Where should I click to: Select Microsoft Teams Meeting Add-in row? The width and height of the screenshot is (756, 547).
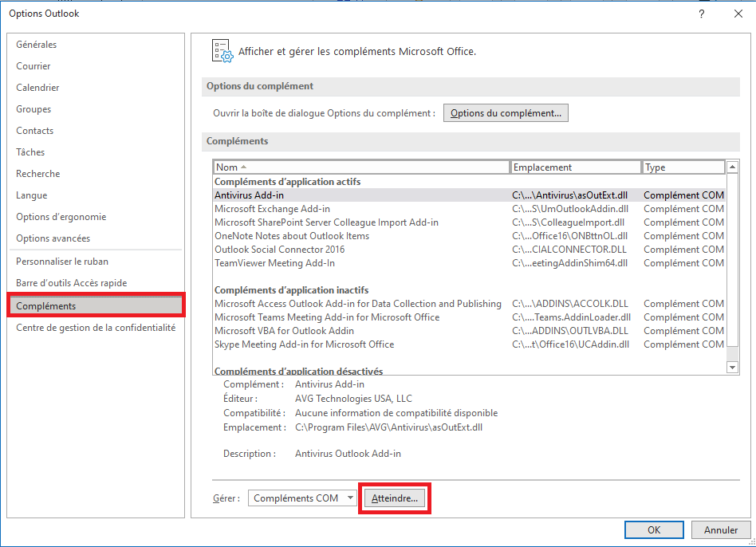click(469, 317)
